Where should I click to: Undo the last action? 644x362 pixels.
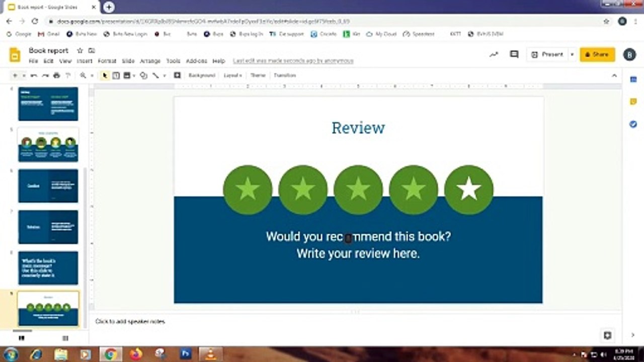pyautogui.click(x=34, y=75)
